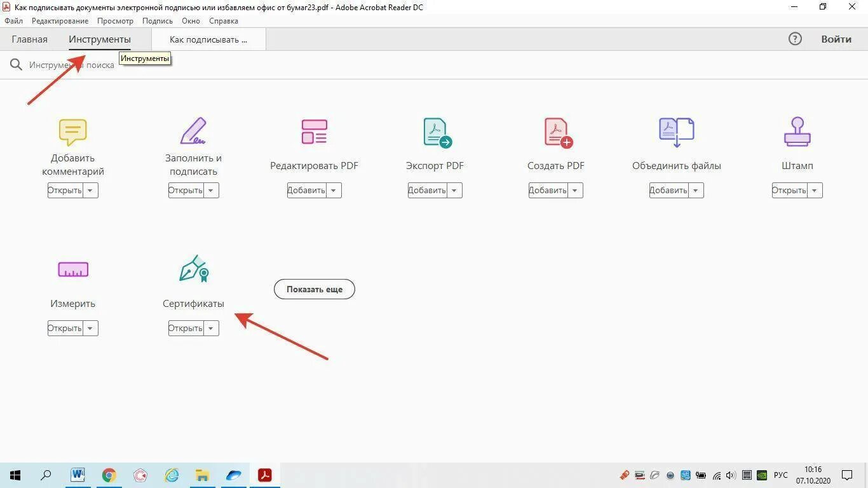
Task: Open the Редактирование menu
Action: click(60, 21)
